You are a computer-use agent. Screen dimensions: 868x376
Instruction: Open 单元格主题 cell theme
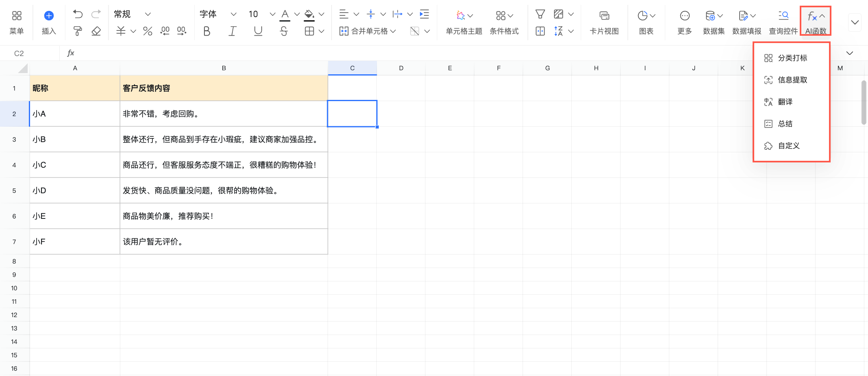click(x=464, y=22)
